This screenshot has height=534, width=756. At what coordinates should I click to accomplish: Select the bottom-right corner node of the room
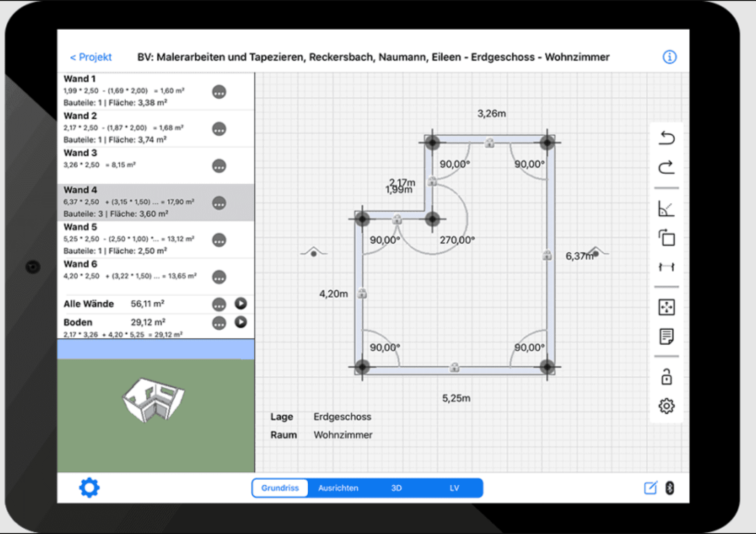coord(547,367)
